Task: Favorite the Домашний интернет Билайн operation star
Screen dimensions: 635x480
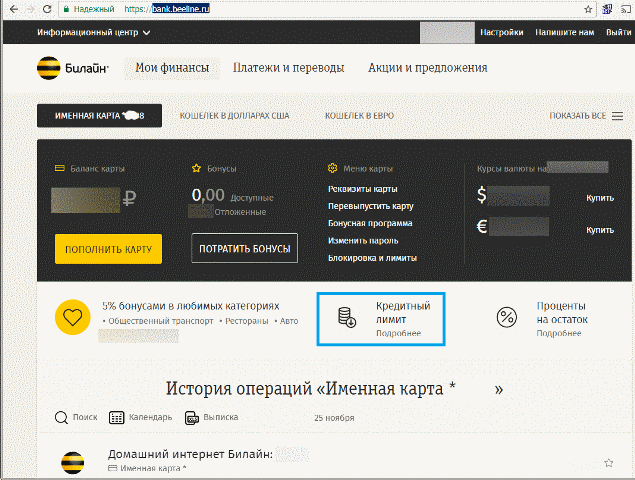Action: pos(608,463)
